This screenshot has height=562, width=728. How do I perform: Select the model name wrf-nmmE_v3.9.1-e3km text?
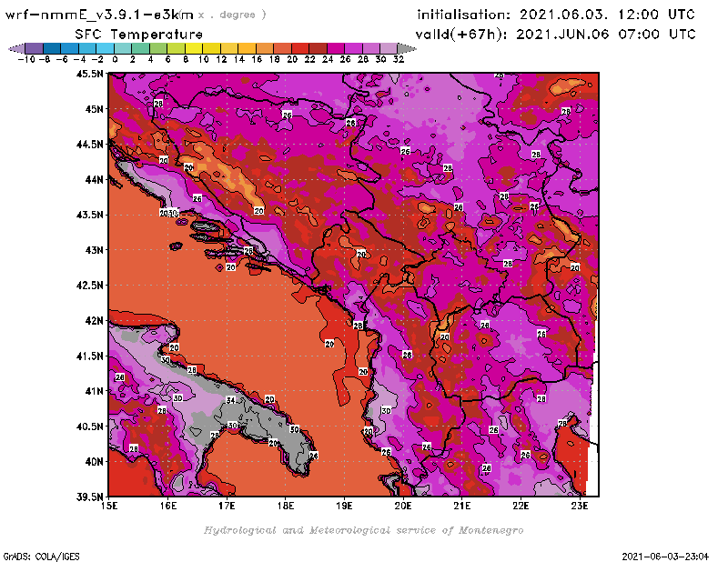100,15
